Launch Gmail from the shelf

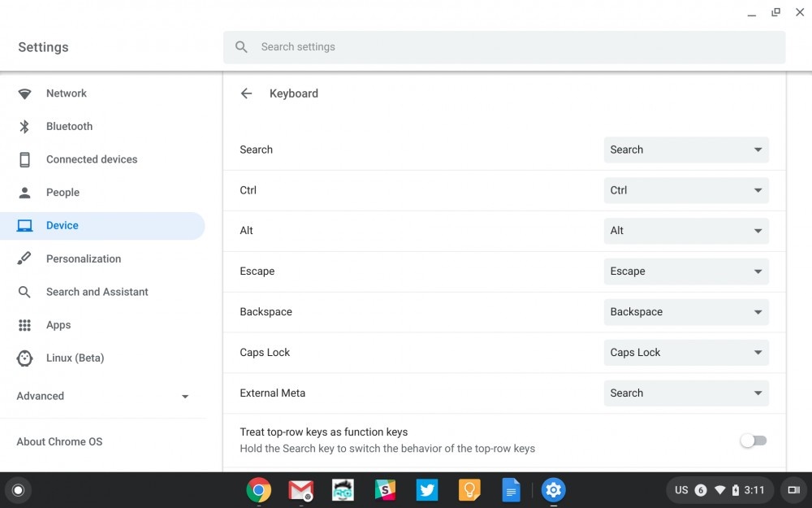pyautogui.click(x=300, y=489)
